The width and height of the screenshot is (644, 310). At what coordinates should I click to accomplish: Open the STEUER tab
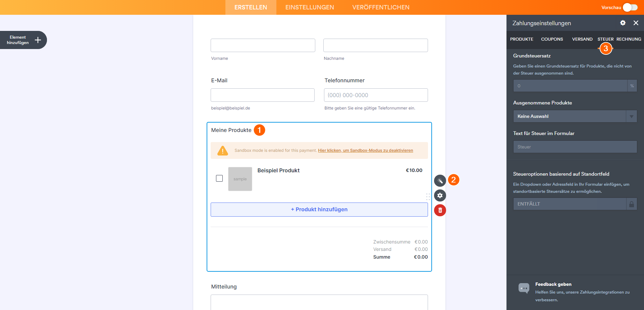[x=605, y=39]
